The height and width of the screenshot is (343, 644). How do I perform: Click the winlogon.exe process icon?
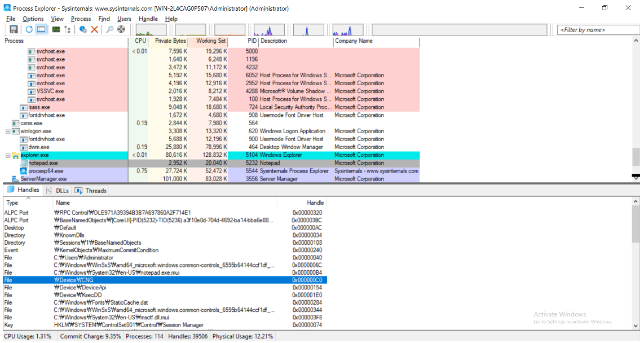tap(16, 131)
